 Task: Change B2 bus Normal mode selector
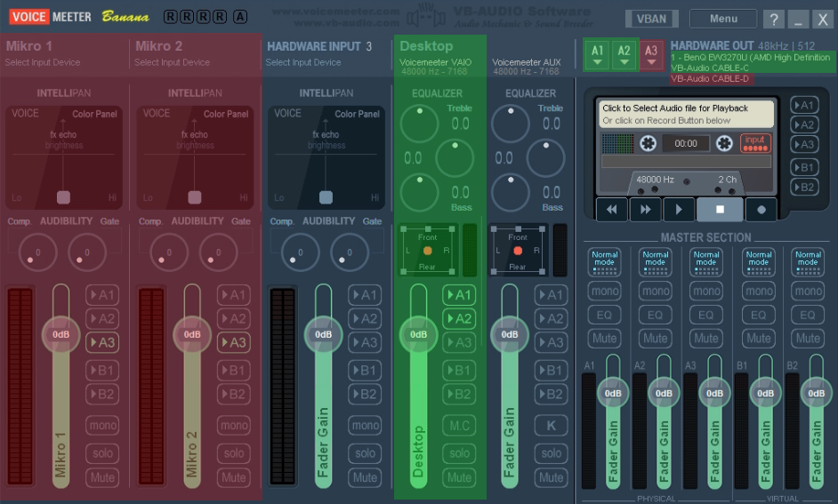808,262
